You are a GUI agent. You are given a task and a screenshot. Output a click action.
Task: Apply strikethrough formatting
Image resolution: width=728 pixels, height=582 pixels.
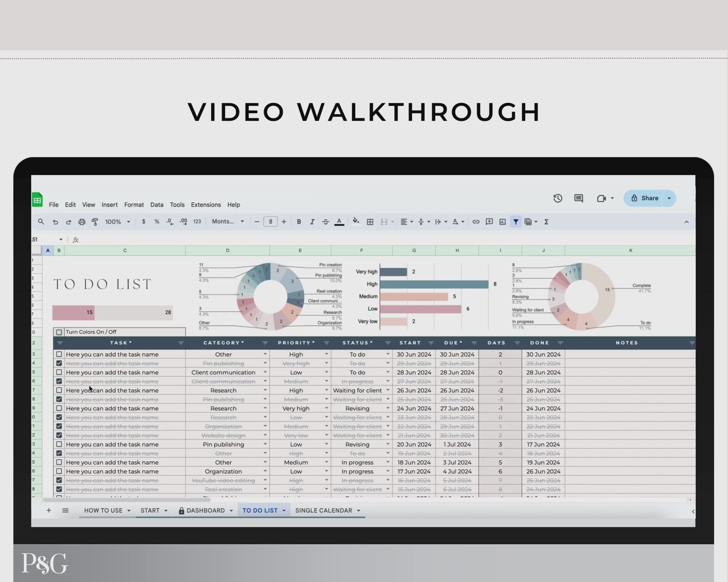tap(325, 222)
